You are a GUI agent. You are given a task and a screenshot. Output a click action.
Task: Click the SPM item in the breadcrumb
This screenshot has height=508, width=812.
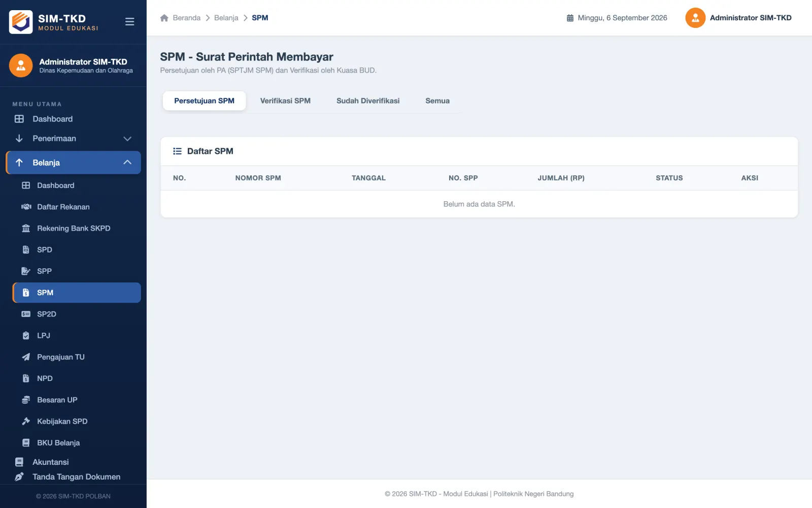[x=260, y=18]
